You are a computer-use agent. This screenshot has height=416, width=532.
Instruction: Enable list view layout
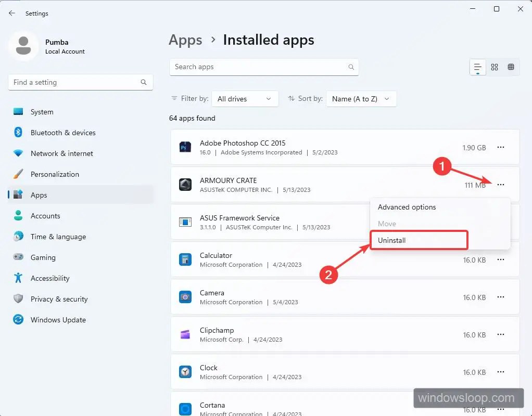[x=477, y=67]
